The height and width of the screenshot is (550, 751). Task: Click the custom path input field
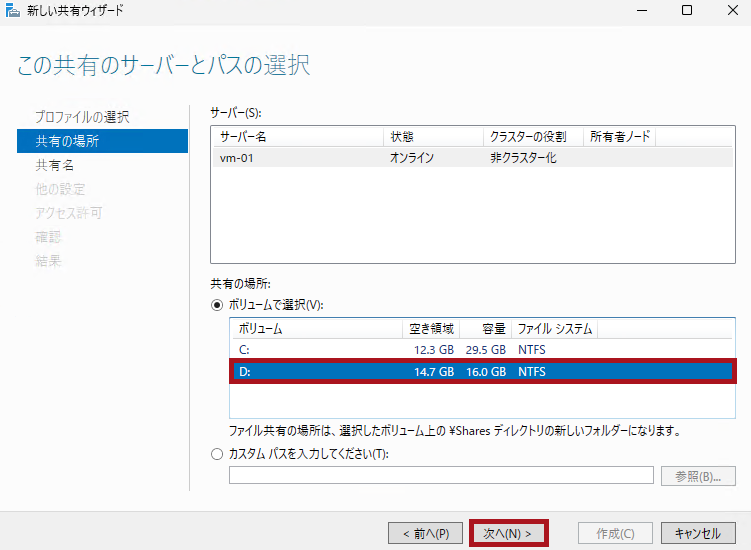[x=441, y=475]
